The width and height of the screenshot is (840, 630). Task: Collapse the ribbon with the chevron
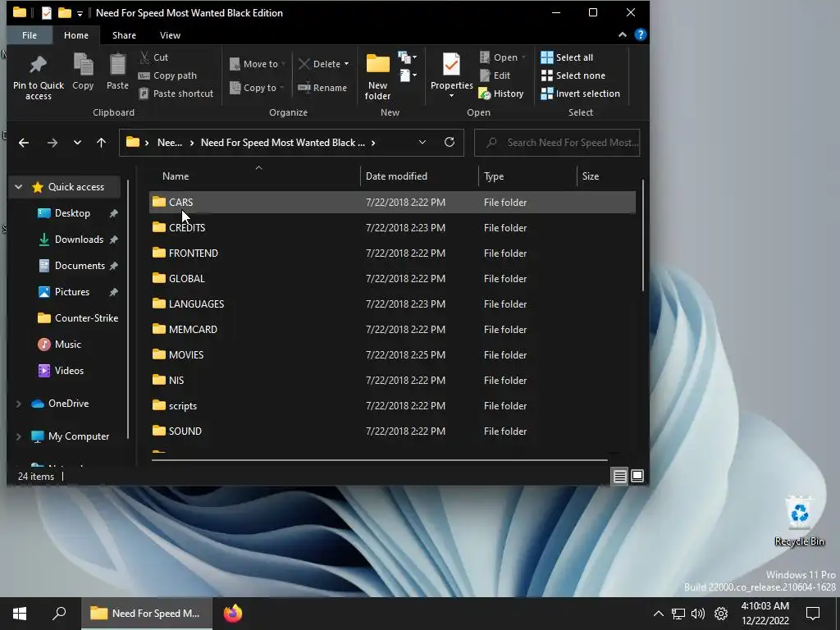pos(622,34)
